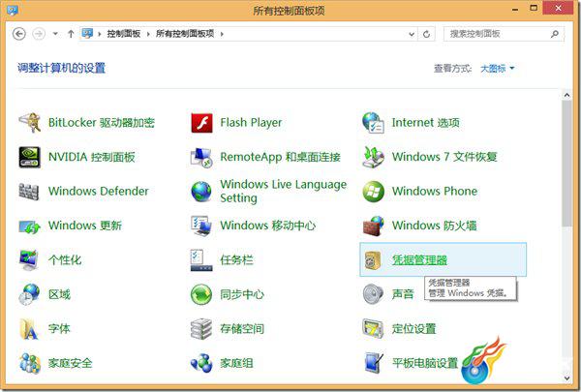Open the 定位设置 icon

373,329
